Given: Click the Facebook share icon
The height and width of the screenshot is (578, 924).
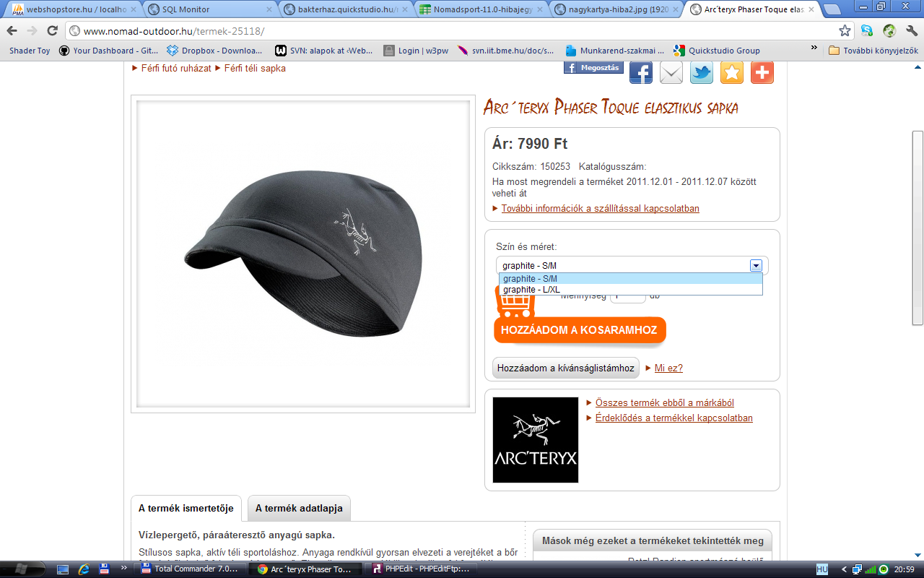Looking at the screenshot, I should (640, 73).
